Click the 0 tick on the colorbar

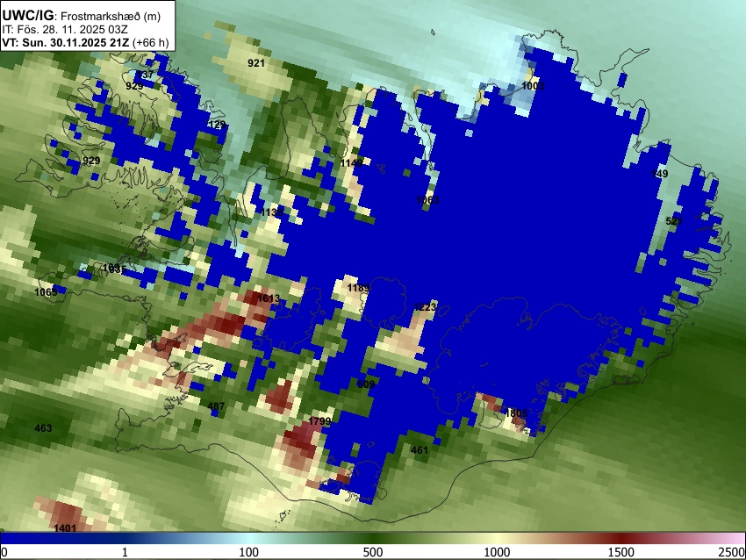[4, 552]
